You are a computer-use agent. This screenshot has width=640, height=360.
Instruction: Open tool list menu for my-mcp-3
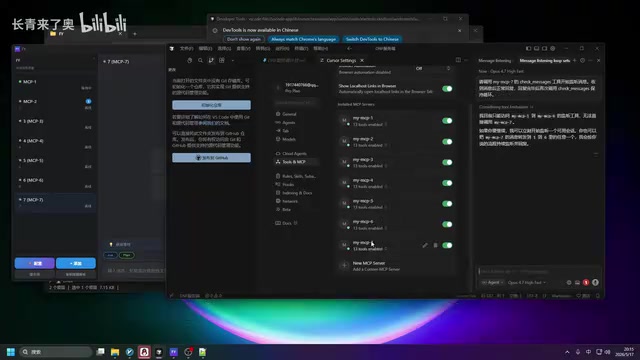(386, 166)
